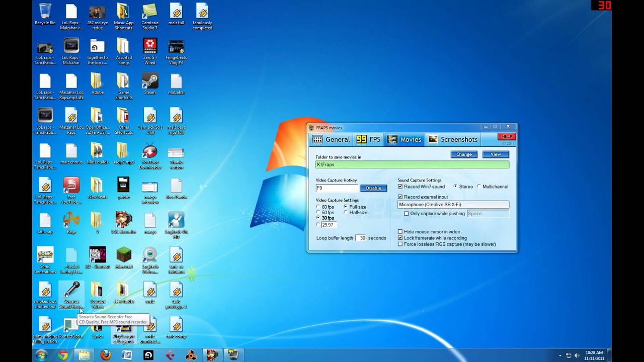Screen dimensions: 644x362
Task: Choose Half-size video capture
Action: (355, 212)
